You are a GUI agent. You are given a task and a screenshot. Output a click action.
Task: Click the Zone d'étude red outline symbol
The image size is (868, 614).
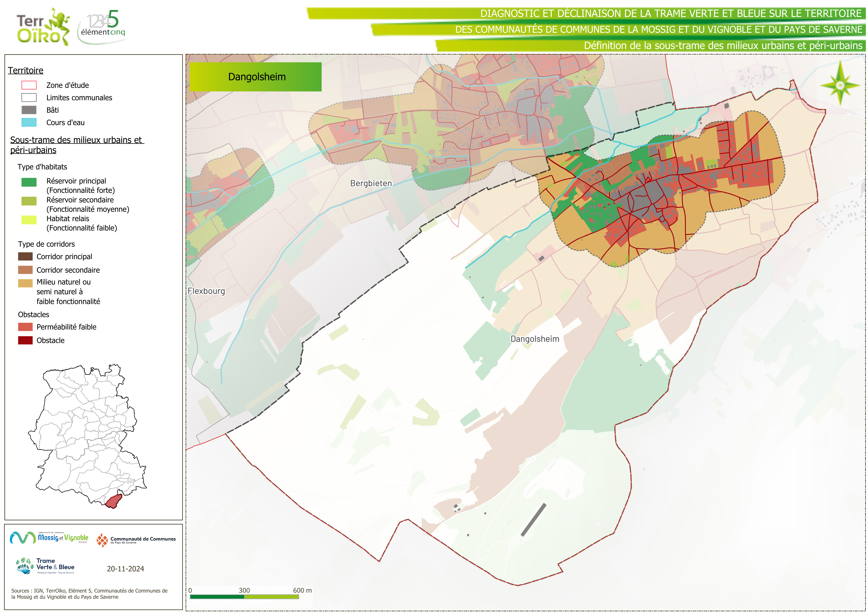[x=29, y=85]
